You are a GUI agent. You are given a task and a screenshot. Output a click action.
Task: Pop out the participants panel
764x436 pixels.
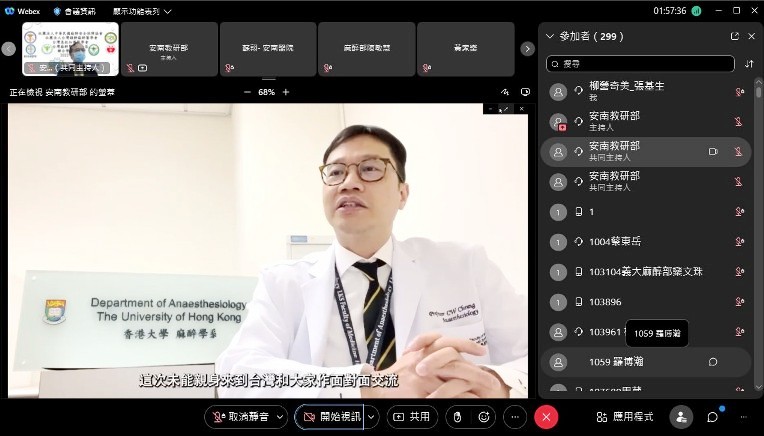point(735,36)
